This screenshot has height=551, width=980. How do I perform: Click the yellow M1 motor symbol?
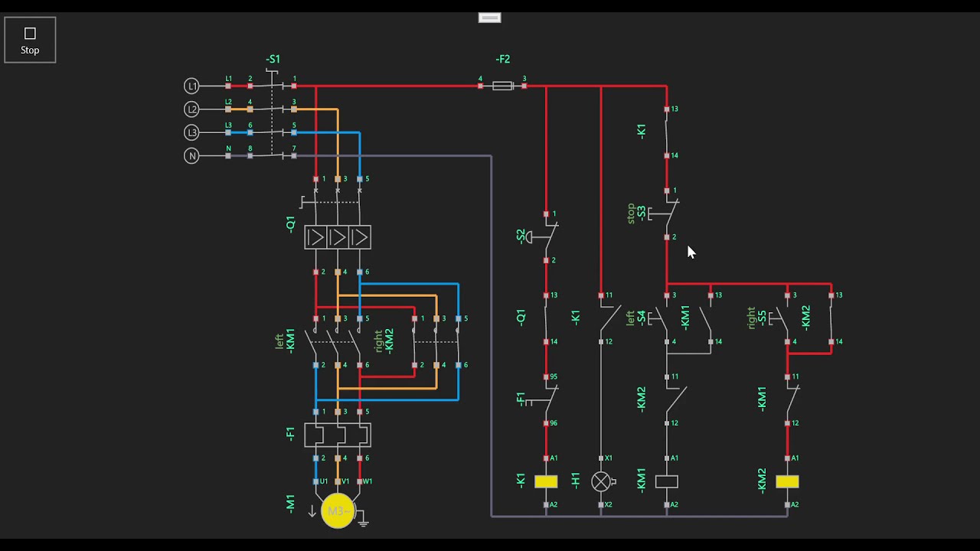click(338, 511)
